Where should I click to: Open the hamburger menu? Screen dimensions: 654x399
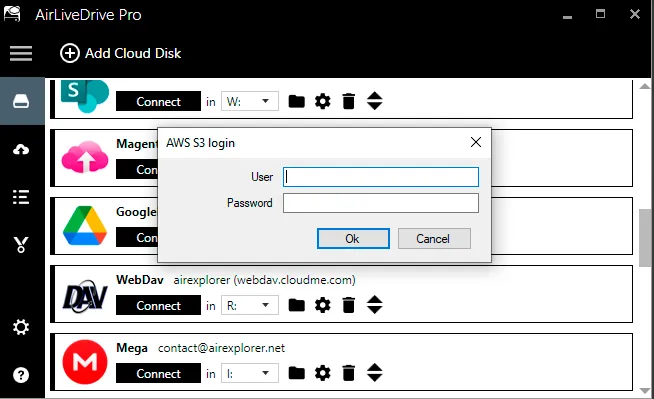coord(21,53)
